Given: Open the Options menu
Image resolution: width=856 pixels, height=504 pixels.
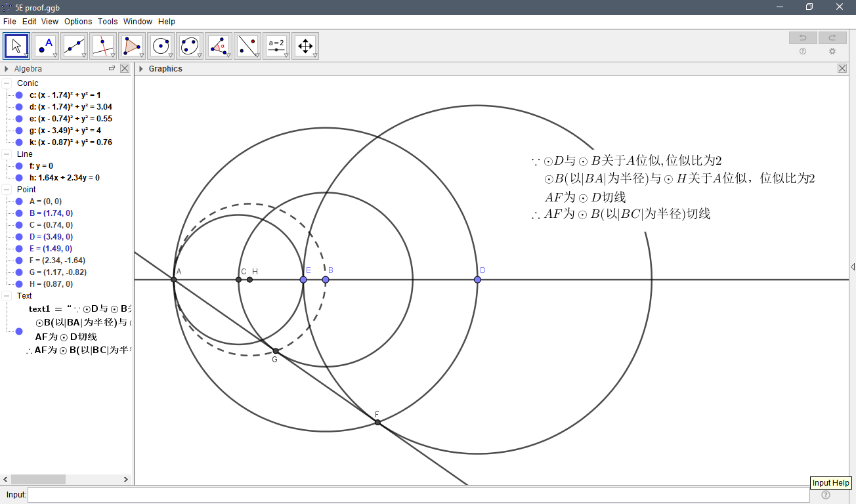Looking at the screenshot, I should click(77, 21).
